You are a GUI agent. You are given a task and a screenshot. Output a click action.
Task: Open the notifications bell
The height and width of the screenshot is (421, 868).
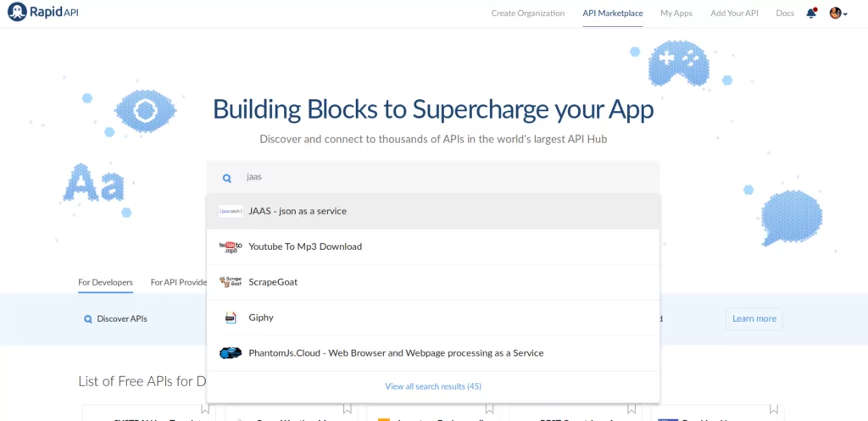[x=811, y=14]
